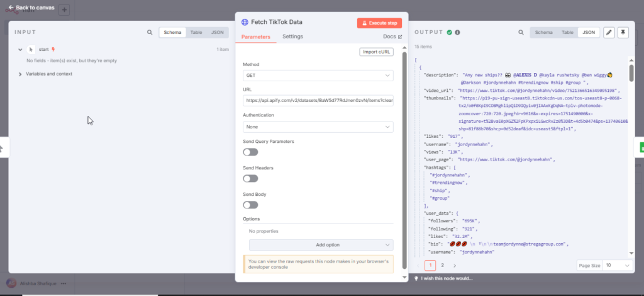This screenshot has height=296, width=644.
Task: Click the developer console notice text
Action: 318,264
